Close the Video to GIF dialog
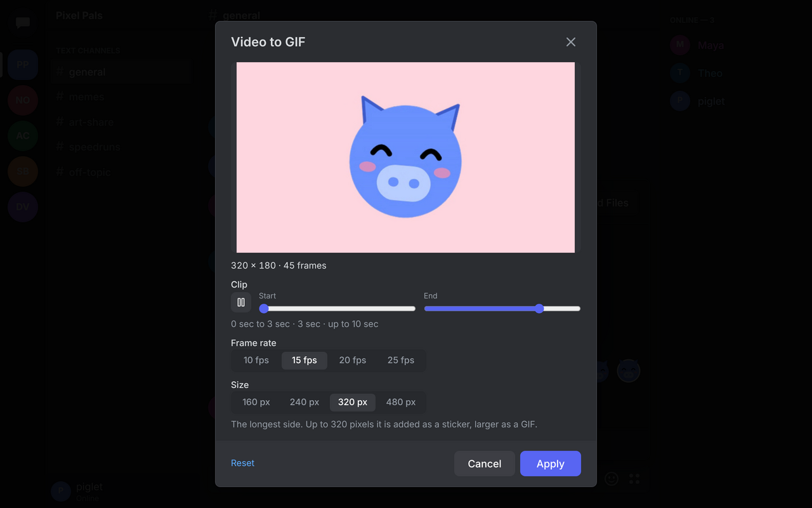Image resolution: width=812 pixels, height=508 pixels. pyautogui.click(x=571, y=42)
